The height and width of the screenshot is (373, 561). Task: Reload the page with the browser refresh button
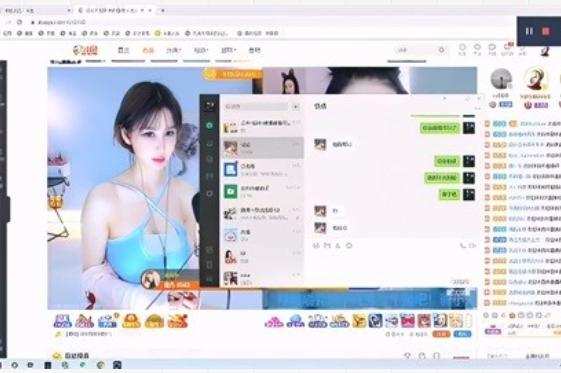click(x=20, y=22)
